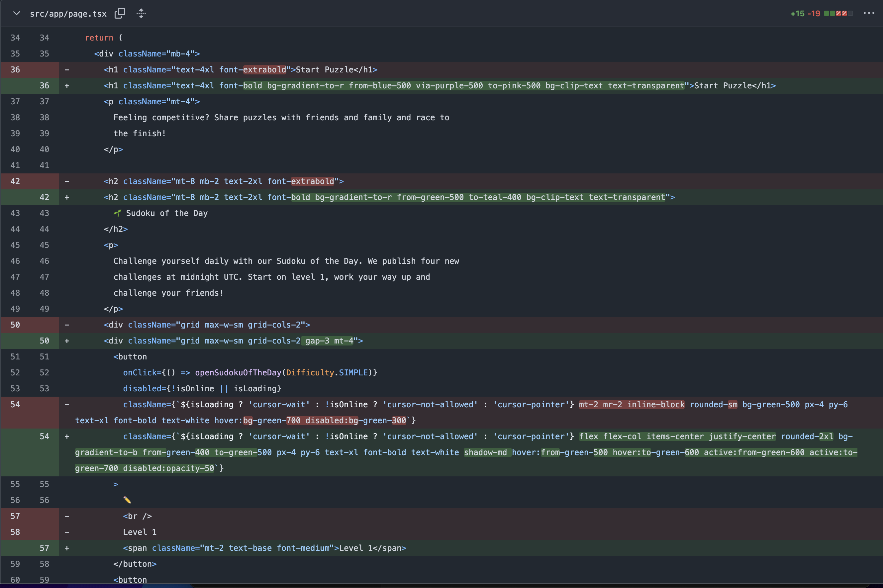Image resolution: width=883 pixels, height=588 pixels.
Task: Click the 'return (' code line
Action: pyautogui.click(x=104, y=38)
